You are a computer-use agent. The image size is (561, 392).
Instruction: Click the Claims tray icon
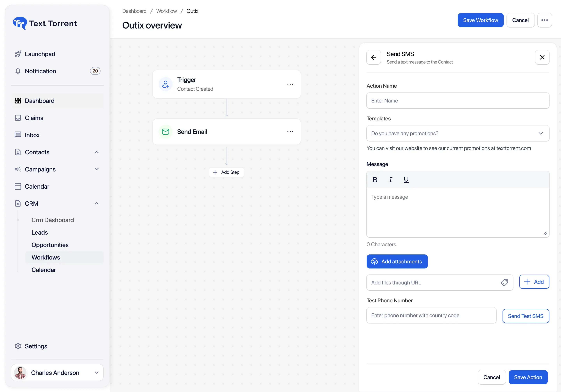click(x=18, y=118)
